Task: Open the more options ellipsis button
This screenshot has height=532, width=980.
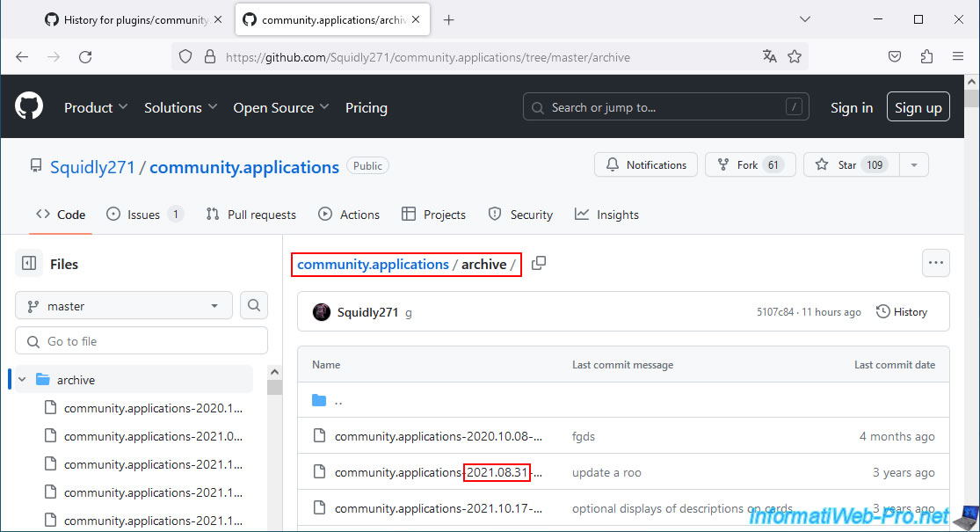Action: point(935,263)
